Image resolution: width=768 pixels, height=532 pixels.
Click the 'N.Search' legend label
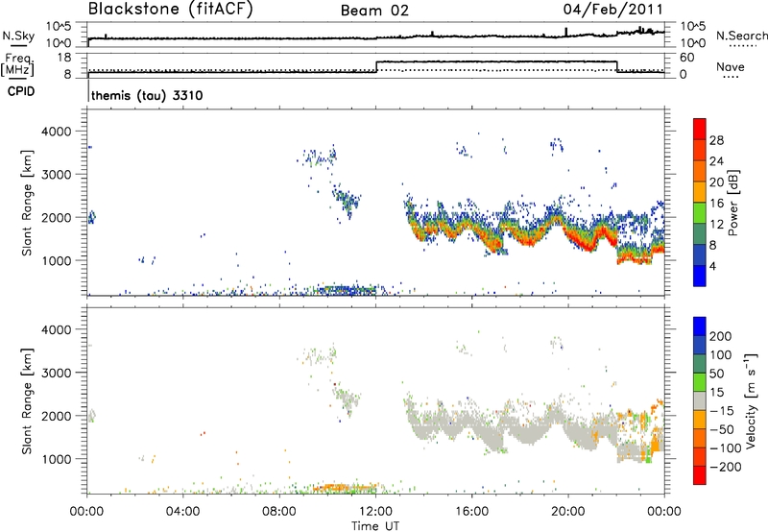(x=741, y=36)
